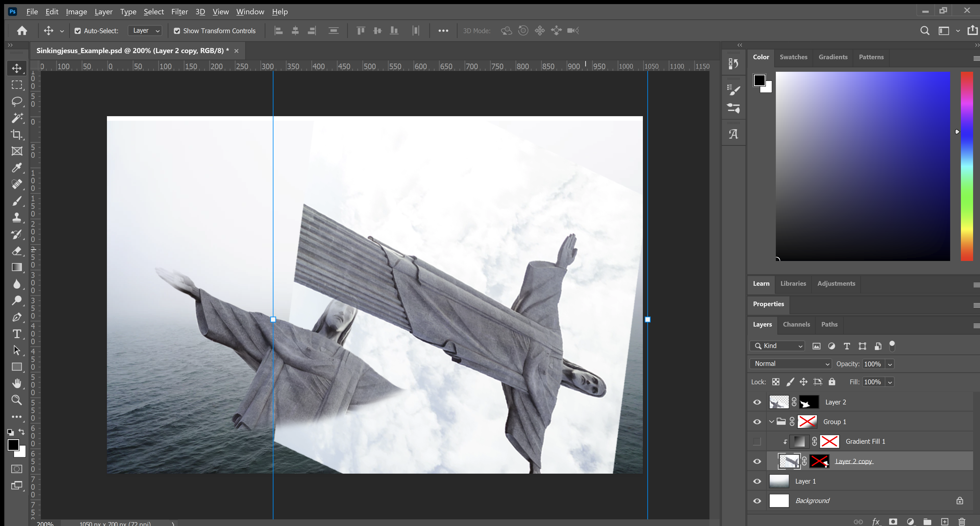
Task: Switch to the Channels tab
Action: 796,325
